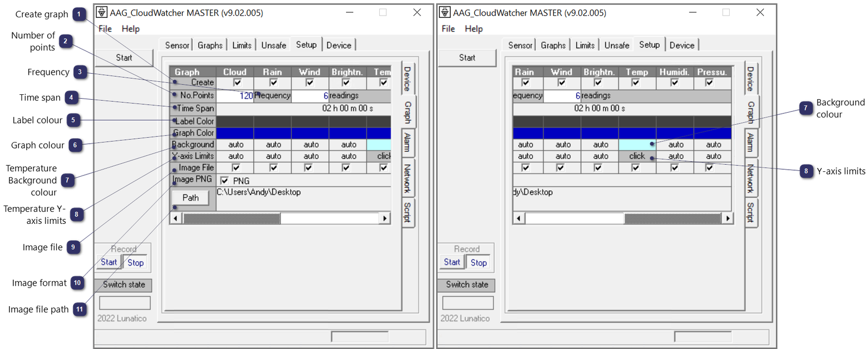Open the vertical Script tab in the left window

(x=407, y=212)
